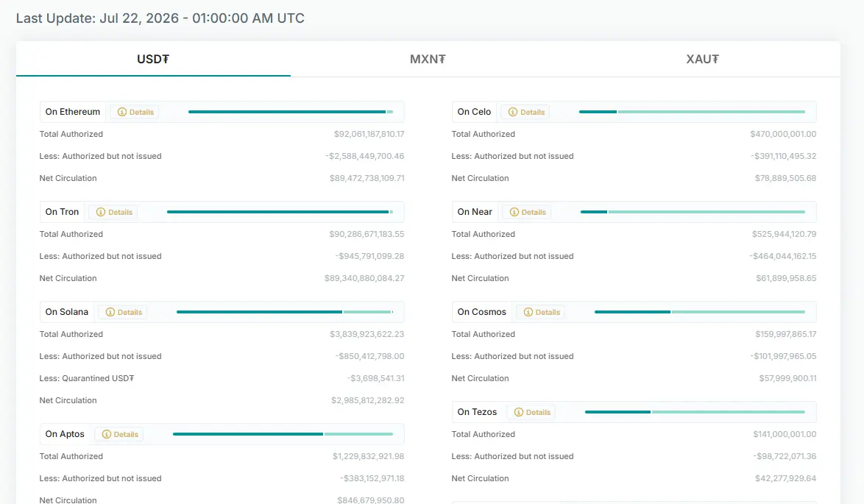
Task: Open Details for On Aptos
Action: pyautogui.click(x=119, y=435)
